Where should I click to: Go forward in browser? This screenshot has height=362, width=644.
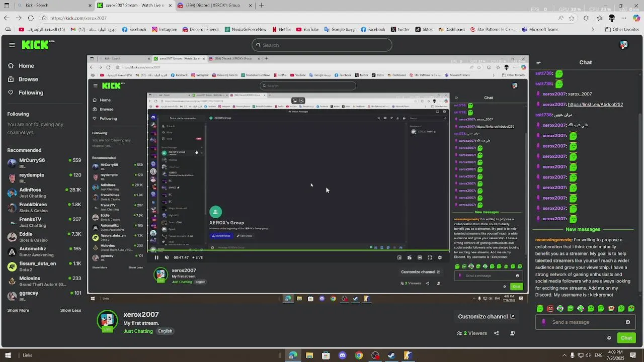(19, 18)
